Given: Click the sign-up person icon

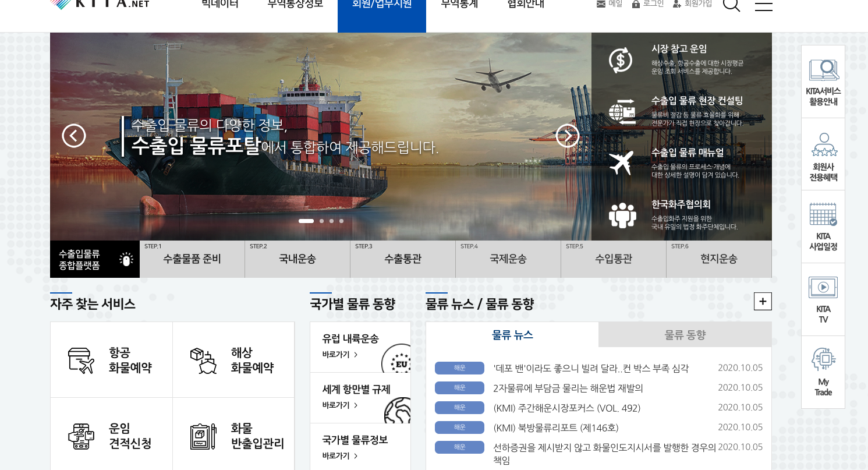Looking at the screenshot, I should (677, 4).
